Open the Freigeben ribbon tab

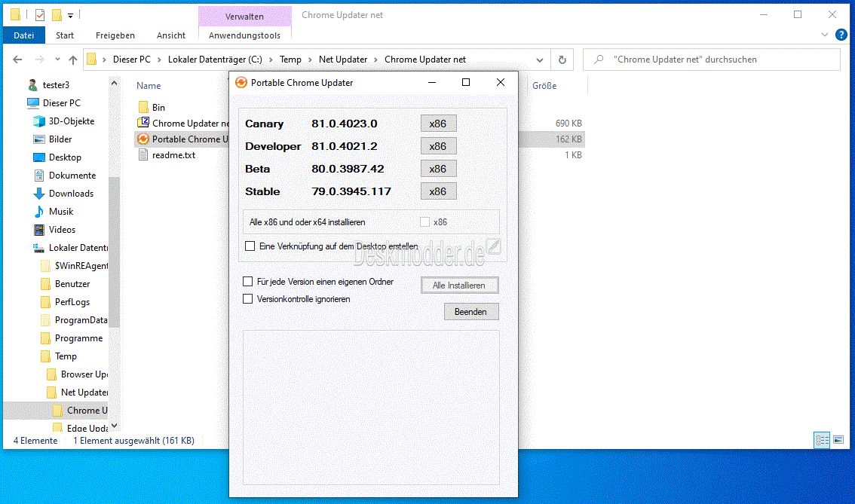(x=115, y=35)
